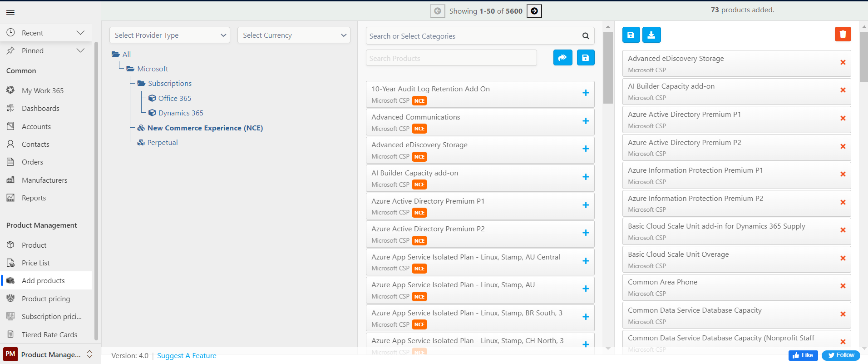Add AI Builder Capacity add-on product
The image size is (868, 364).
(586, 177)
